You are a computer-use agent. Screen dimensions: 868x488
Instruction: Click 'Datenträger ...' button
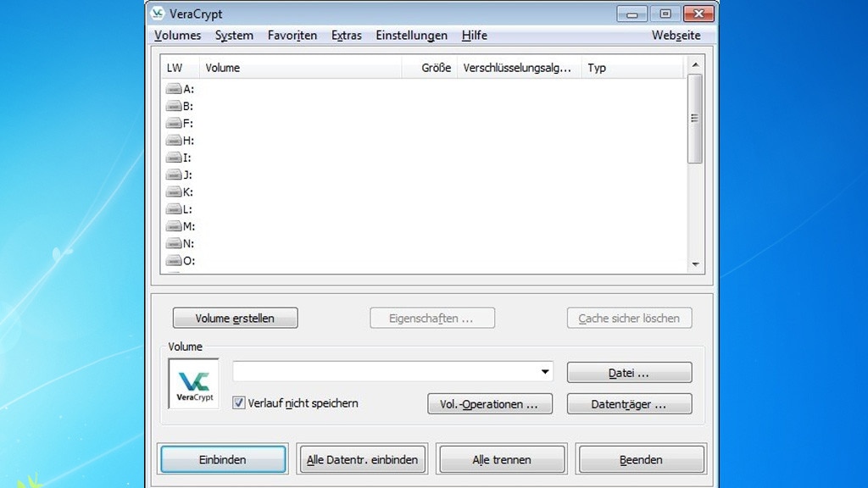[x=630, y=404]
